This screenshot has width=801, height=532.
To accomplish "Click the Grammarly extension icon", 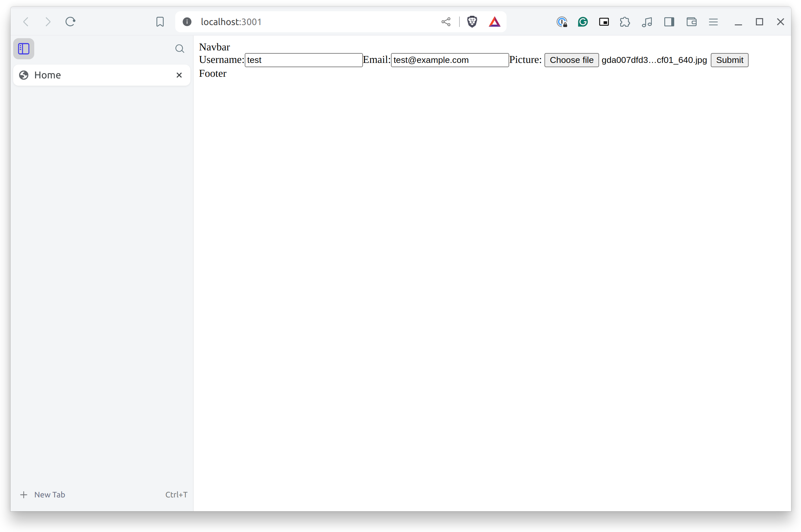I will click(583, 22).
